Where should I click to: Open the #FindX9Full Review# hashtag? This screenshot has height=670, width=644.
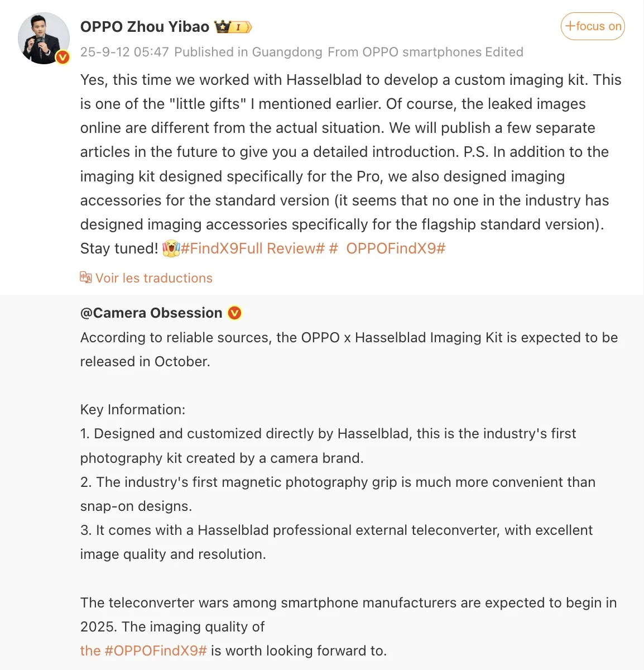(x=252, y=248)
